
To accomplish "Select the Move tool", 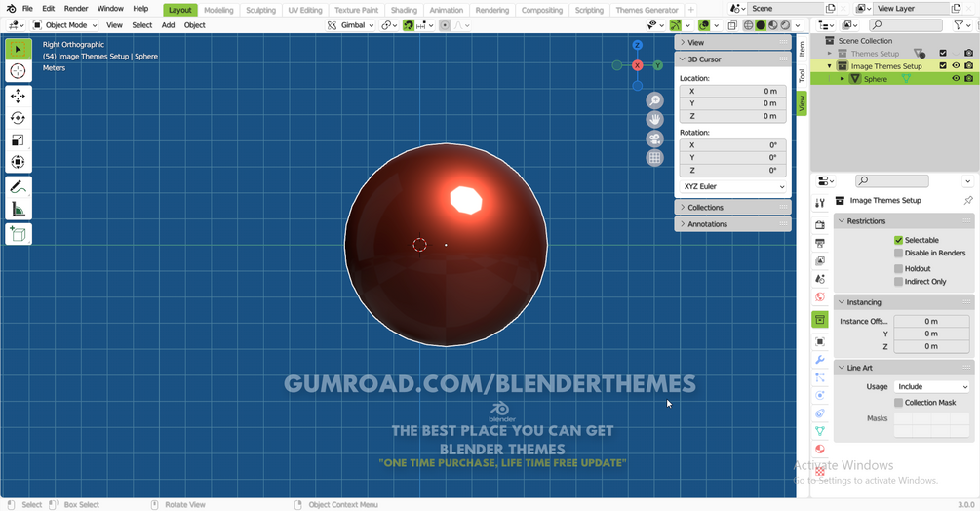I will click(x=19, y=97).
